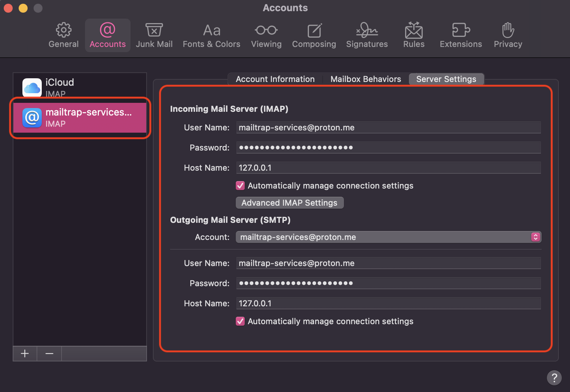The width and height of the screenshot is (570, 392).
Task: Switch to Account Information tab
Action: coord(275,79)
